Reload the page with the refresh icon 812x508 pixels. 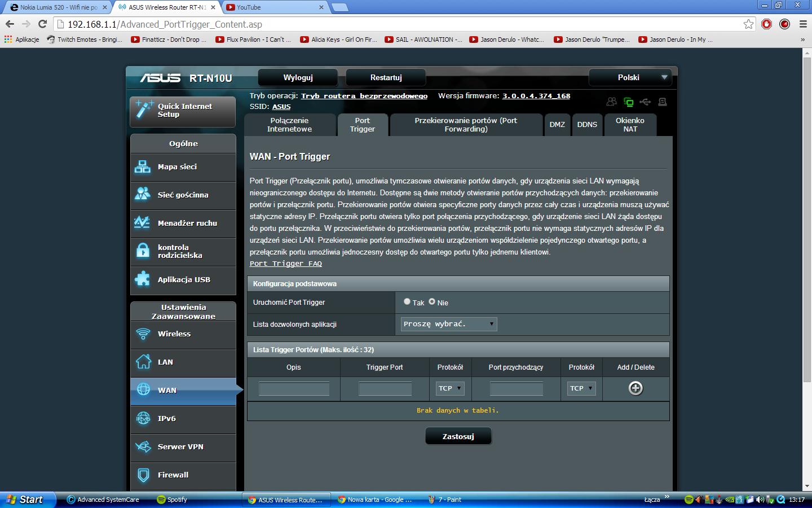tap(42, 24)
